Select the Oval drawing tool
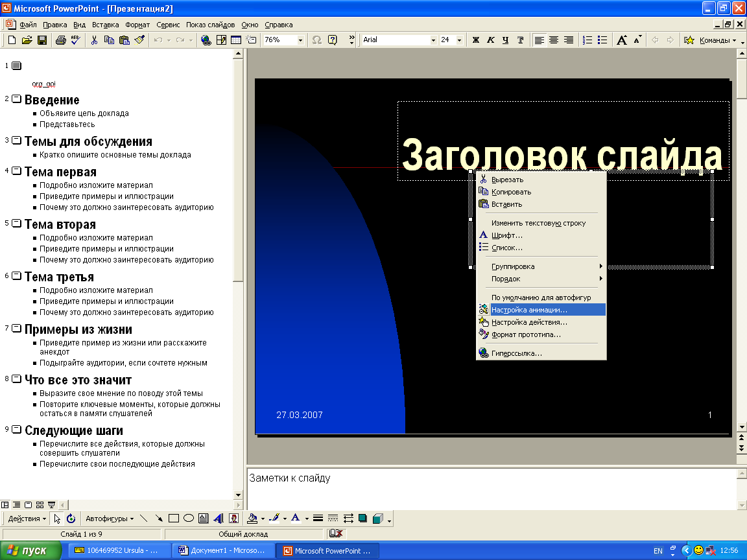 [x=189, y=519]
